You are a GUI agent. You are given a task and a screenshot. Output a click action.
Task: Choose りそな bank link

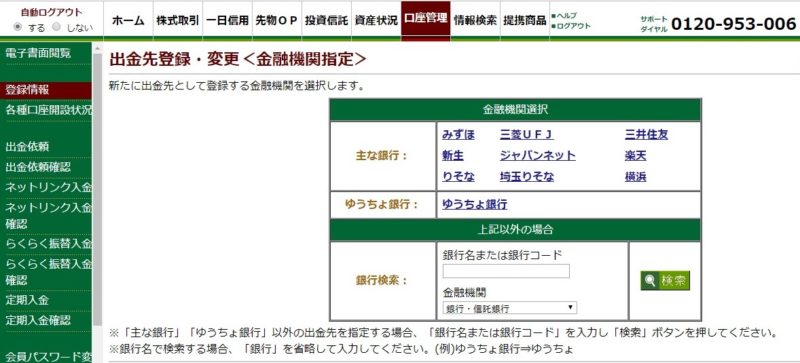click(x=458, y=177)
